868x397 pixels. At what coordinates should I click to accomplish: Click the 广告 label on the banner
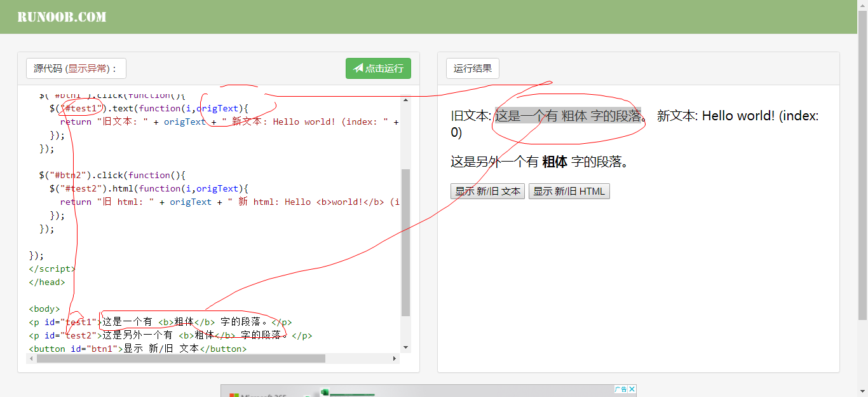point(621,389)
